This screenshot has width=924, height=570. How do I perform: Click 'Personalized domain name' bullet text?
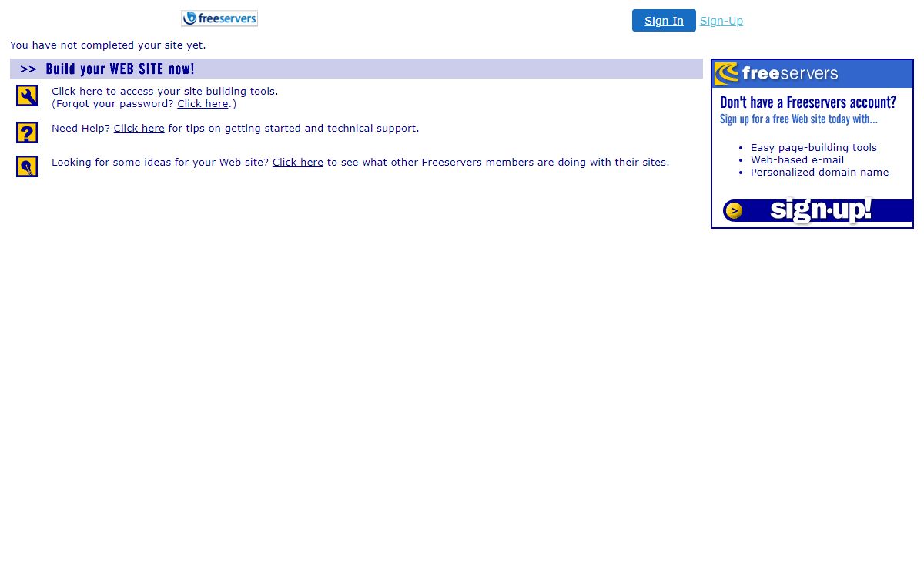[819, 172]
